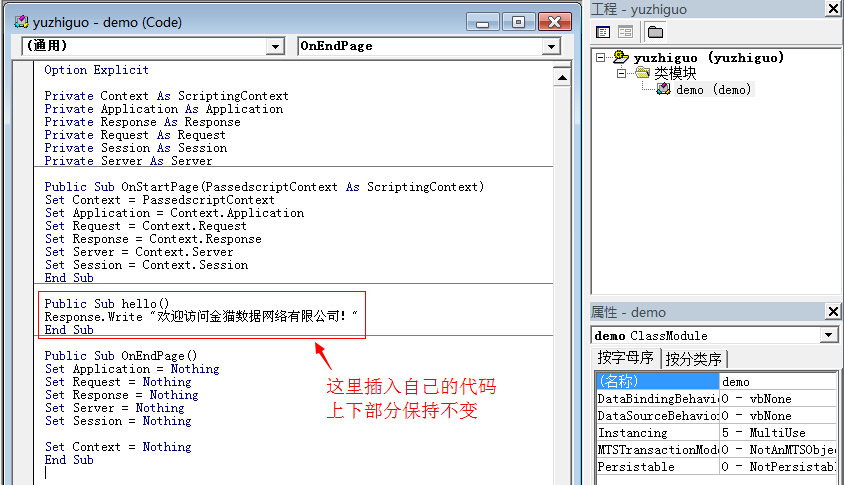Select the (名称) property row
The image size is (844, 485).
[716, 381]
